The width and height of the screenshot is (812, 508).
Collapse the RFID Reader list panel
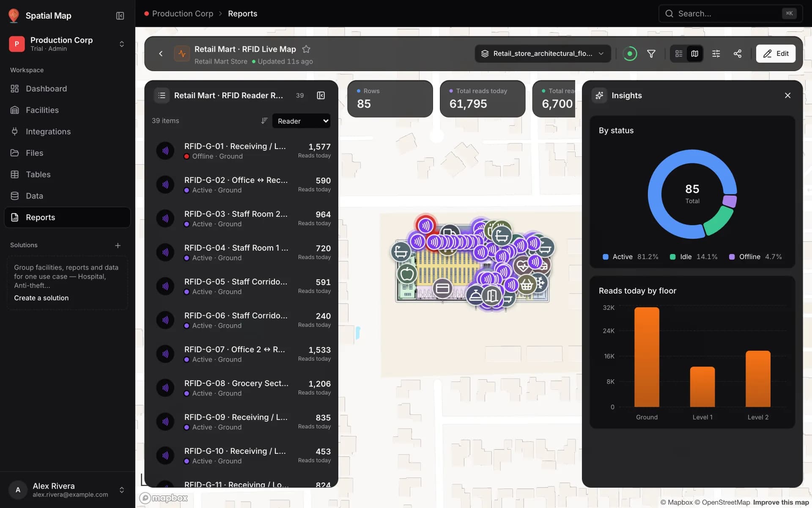coord(321,96)
